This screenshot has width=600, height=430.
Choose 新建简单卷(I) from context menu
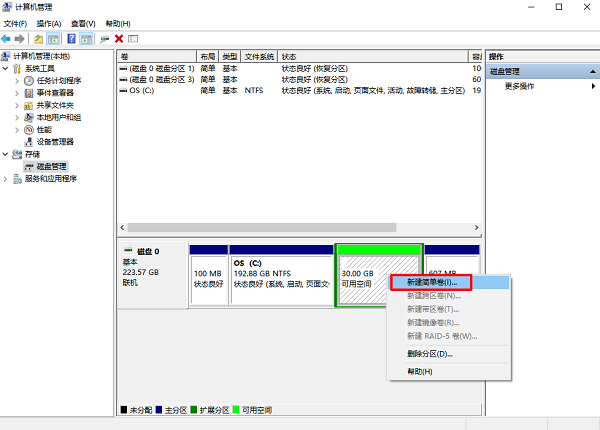click(431, 282)
